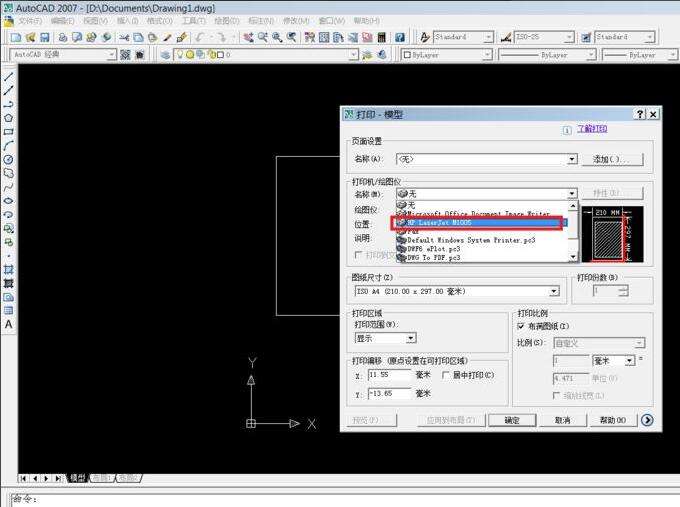Click the Cut scissors icon
680x507 pixels.
click(x=124, y=38)
